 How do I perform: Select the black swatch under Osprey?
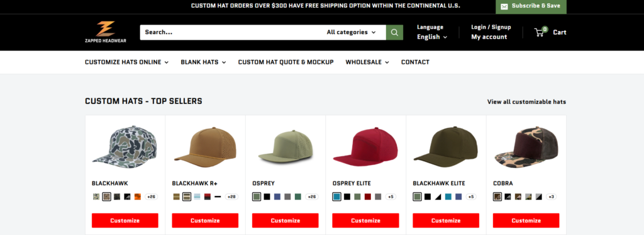[x=267, y=197]
